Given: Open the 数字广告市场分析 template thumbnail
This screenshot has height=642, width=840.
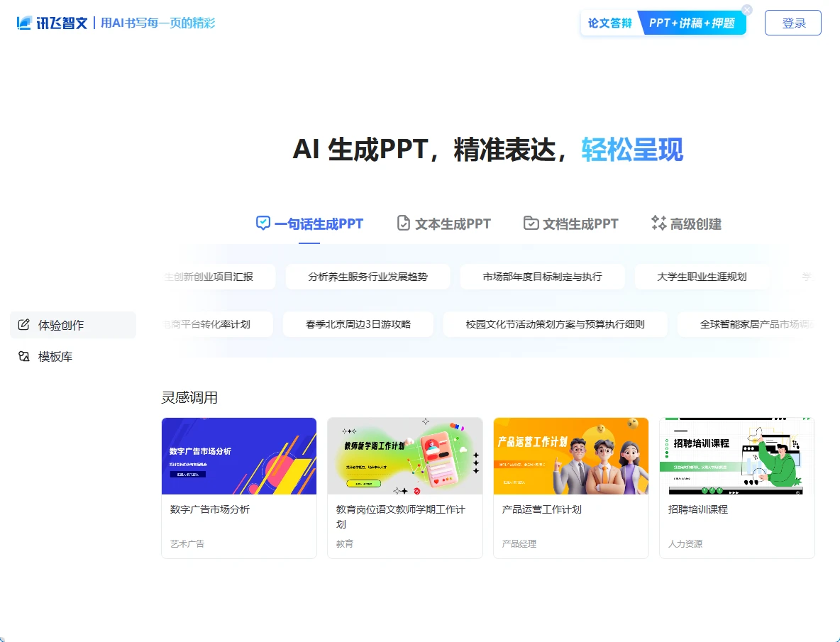Looking at the screenshot, I should pyautogui.click(x=239, y=456).
